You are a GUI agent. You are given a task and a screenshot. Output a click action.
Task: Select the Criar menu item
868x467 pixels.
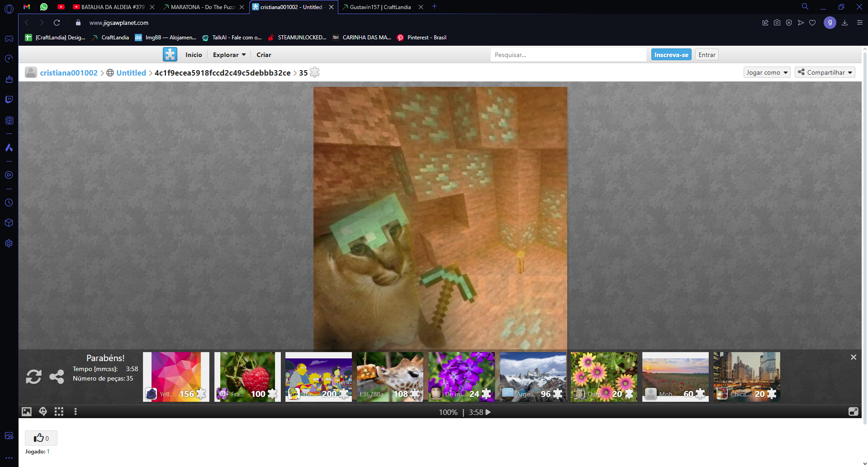click(x=264, y=55)
